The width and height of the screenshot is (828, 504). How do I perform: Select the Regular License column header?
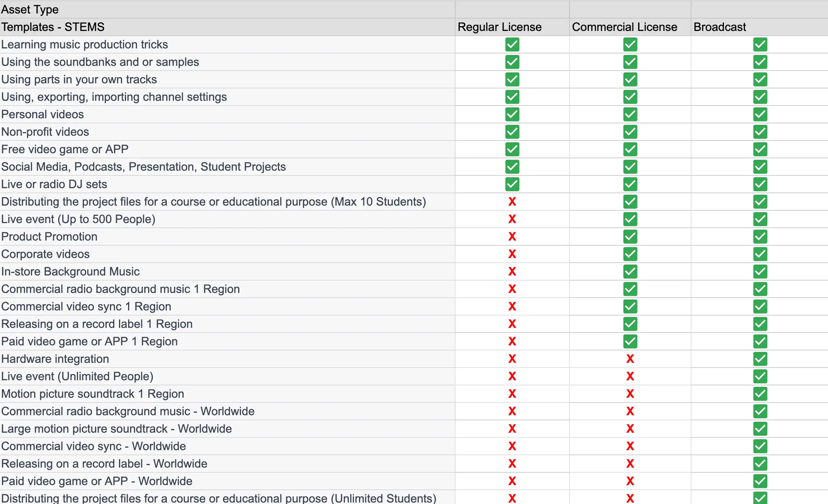500,27
